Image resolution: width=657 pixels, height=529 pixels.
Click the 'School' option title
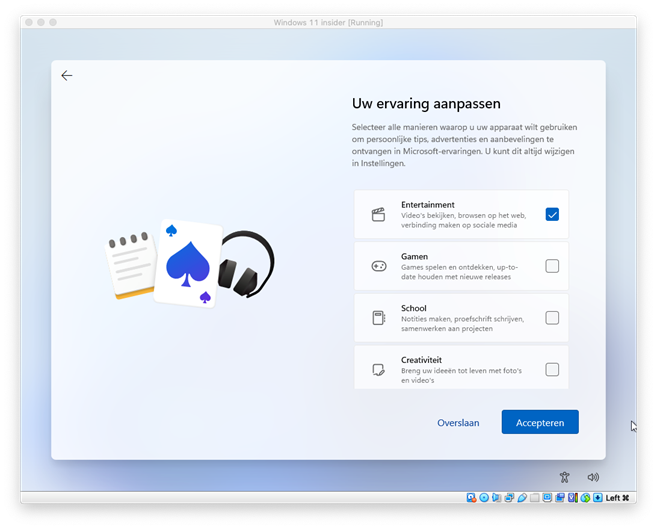pos(414,308)
